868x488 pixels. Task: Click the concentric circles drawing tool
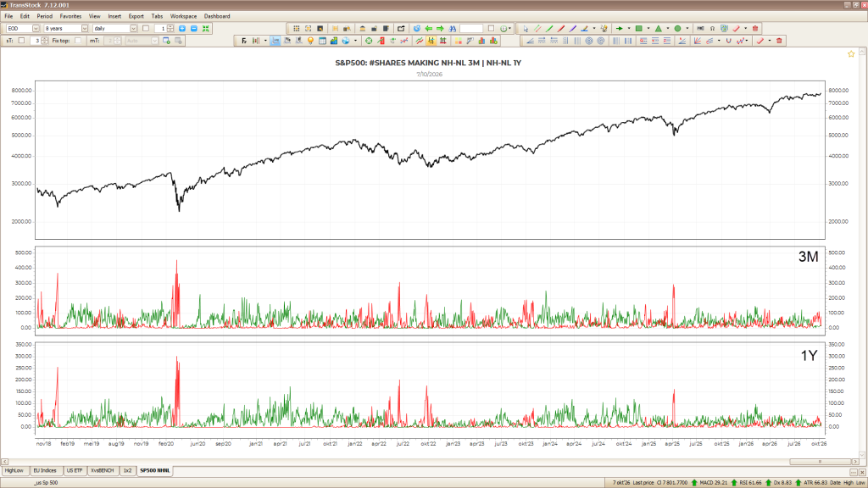(x=589, y=41)
